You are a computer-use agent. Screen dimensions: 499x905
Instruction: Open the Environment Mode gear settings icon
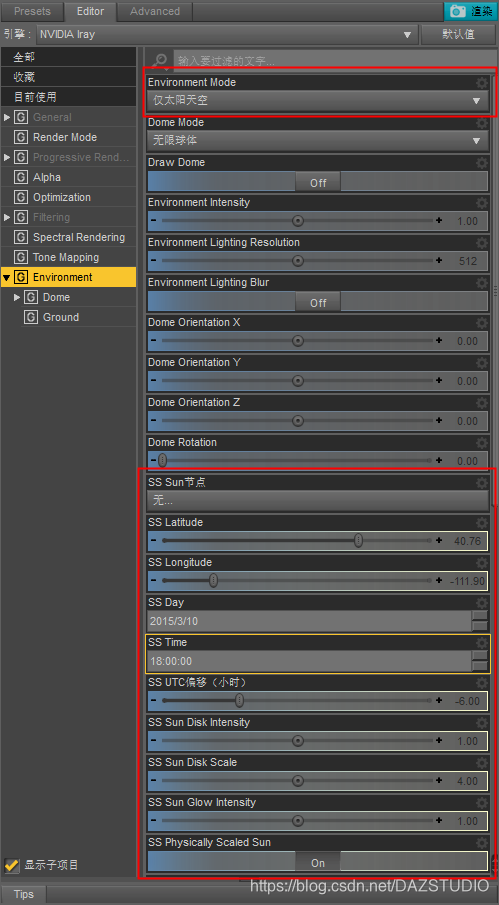(x=482, y=84)
